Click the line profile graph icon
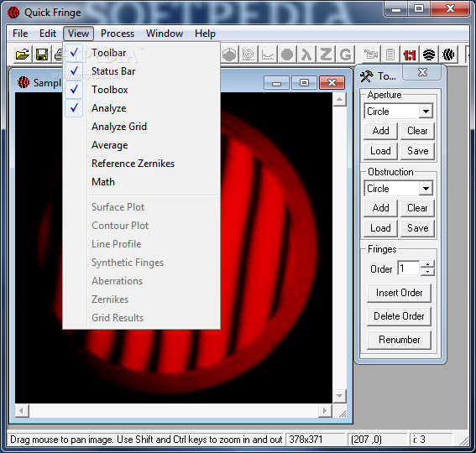This screenshot has width=476, height=453. pos(268,55)
